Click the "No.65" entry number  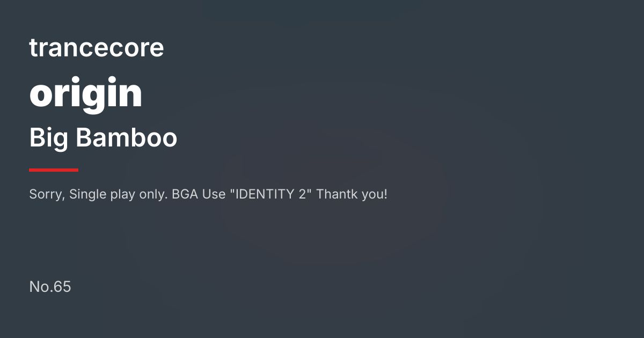click(50, 287)
